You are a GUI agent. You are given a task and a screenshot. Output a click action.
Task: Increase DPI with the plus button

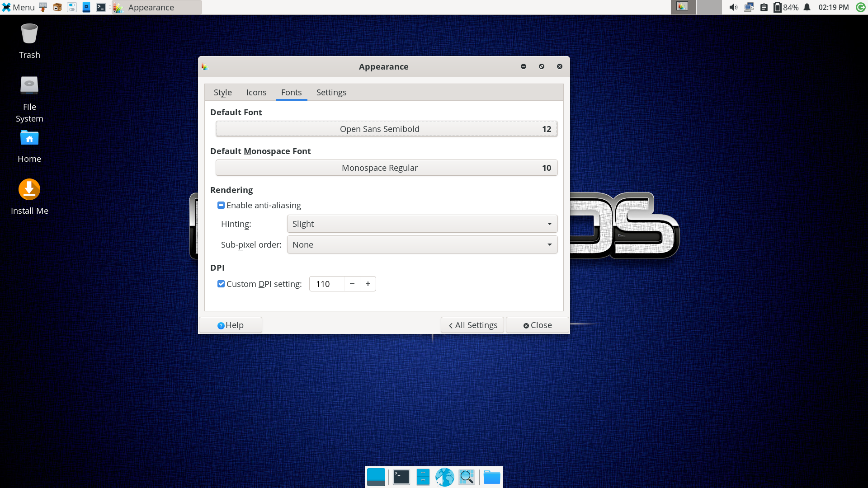(368, 284)
